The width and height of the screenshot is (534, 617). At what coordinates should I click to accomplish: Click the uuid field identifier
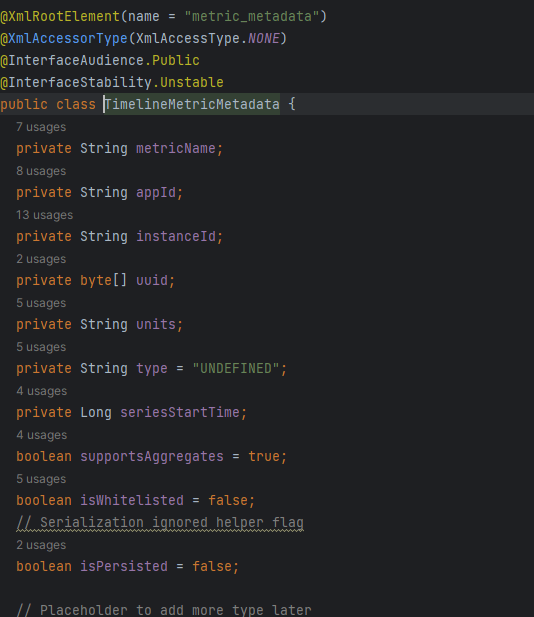(152, 281)
